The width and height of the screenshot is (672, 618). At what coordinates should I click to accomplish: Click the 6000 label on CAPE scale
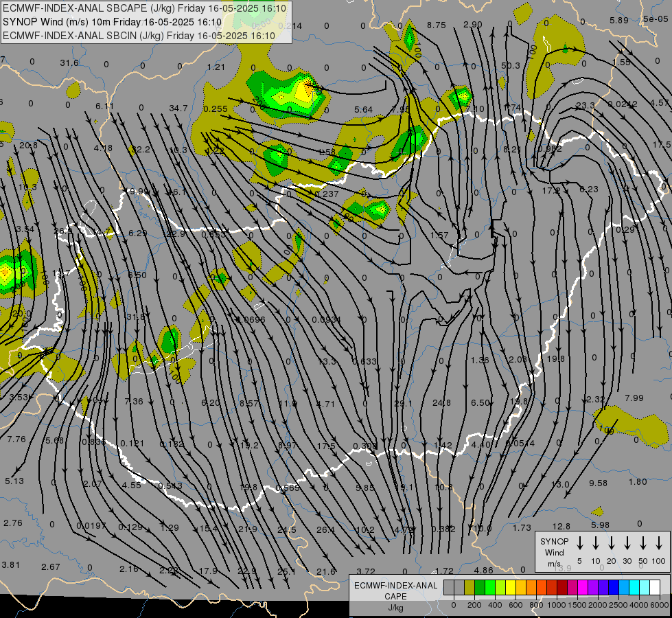(660, 605)
